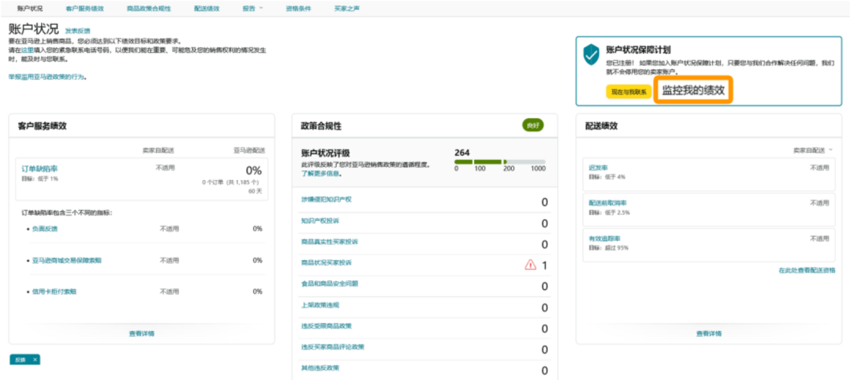Click the 卖家自配送 column header in 客户服务绩效
Screen dimensions: 868x380
(x=158, y=150)
